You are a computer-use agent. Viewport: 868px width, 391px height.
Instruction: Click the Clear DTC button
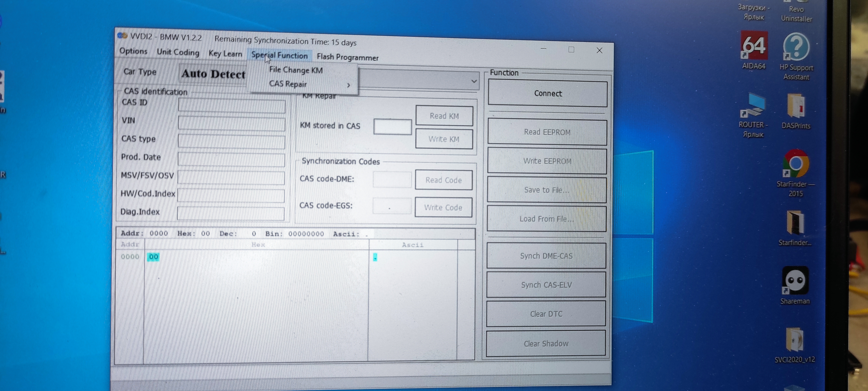[546, 314]
